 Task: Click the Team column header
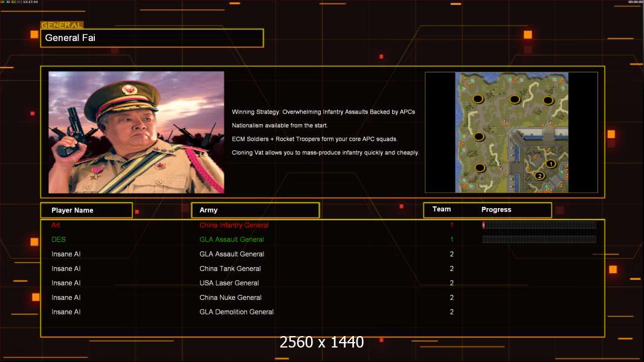[442, 209]
